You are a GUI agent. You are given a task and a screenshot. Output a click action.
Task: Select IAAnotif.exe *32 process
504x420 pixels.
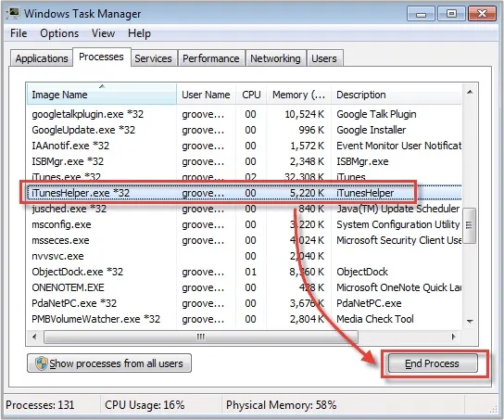[x=245, y=146]
